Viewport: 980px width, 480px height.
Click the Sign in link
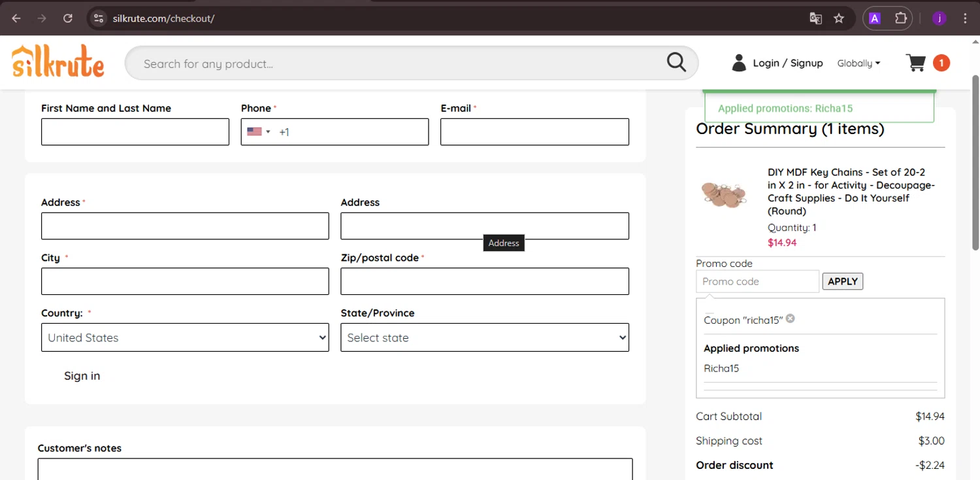82,375
